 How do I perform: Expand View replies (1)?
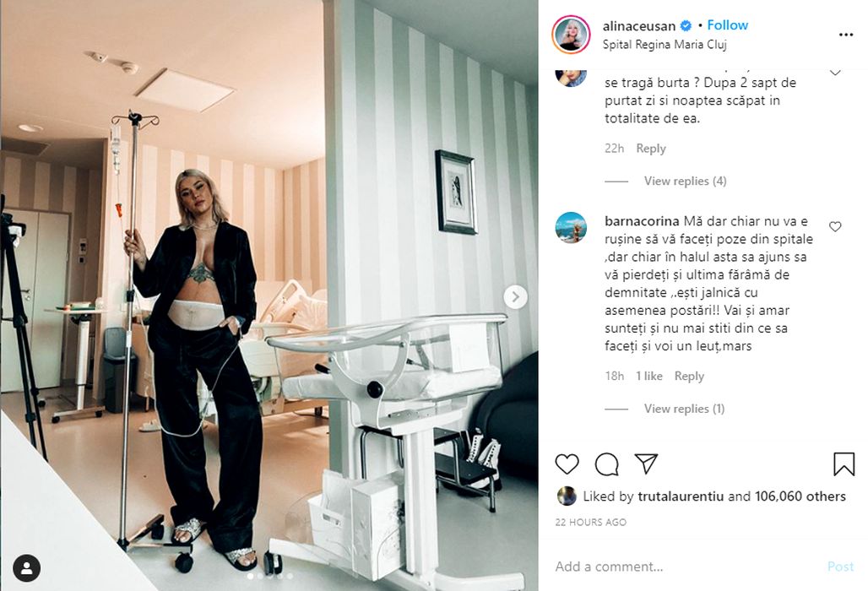[x=684, y=409]
